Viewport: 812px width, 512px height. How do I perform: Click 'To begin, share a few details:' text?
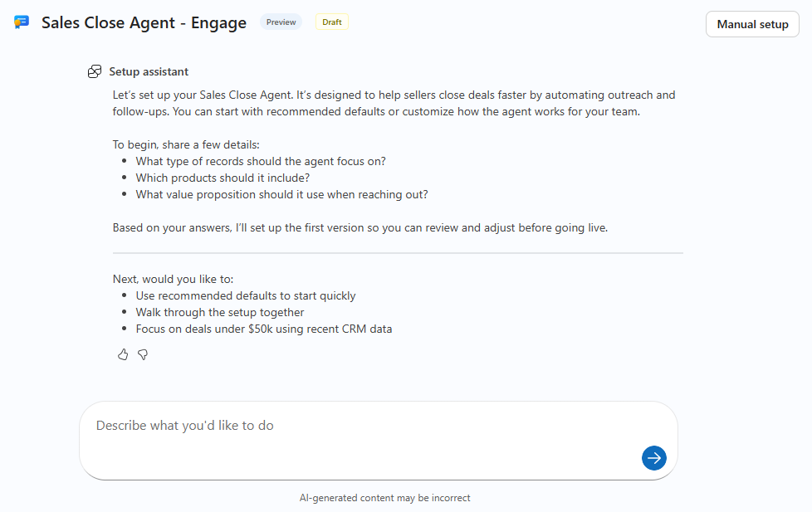[x=186, y=144]
